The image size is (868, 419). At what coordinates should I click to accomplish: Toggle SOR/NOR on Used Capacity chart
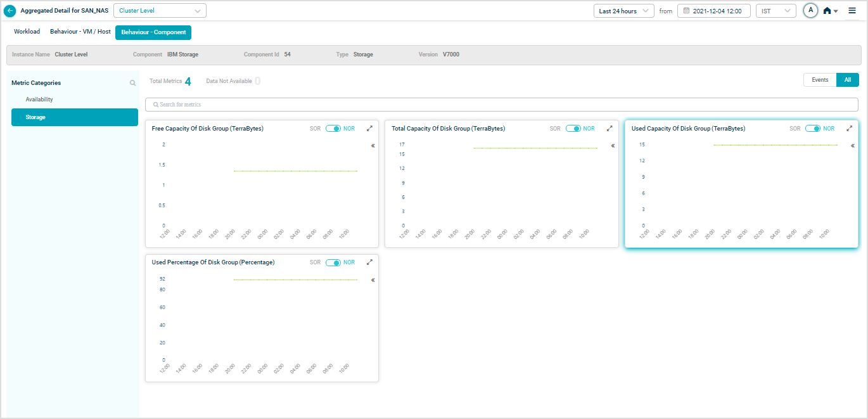tap(813, 129)
